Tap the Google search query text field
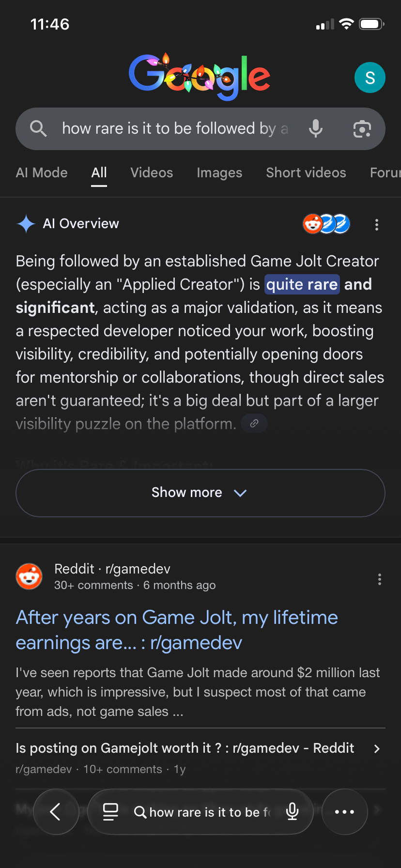401x868 pixels. [175, 129]
